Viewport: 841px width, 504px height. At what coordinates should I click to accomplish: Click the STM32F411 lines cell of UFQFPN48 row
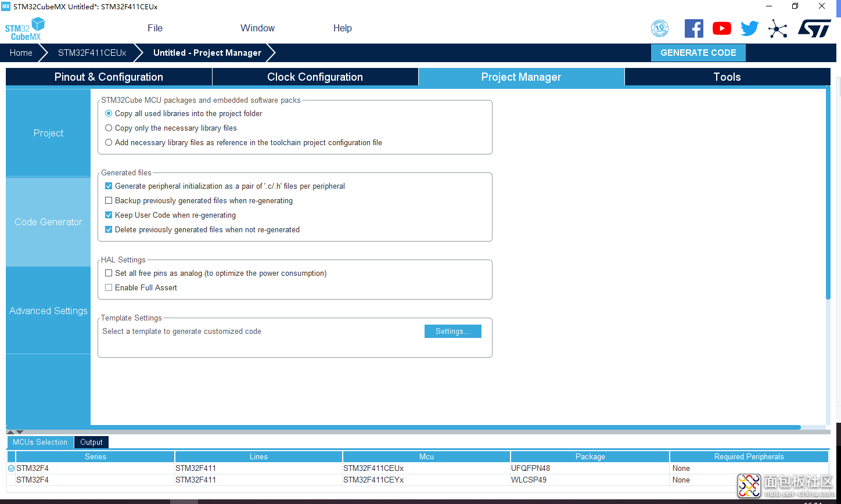click(258, 468)
